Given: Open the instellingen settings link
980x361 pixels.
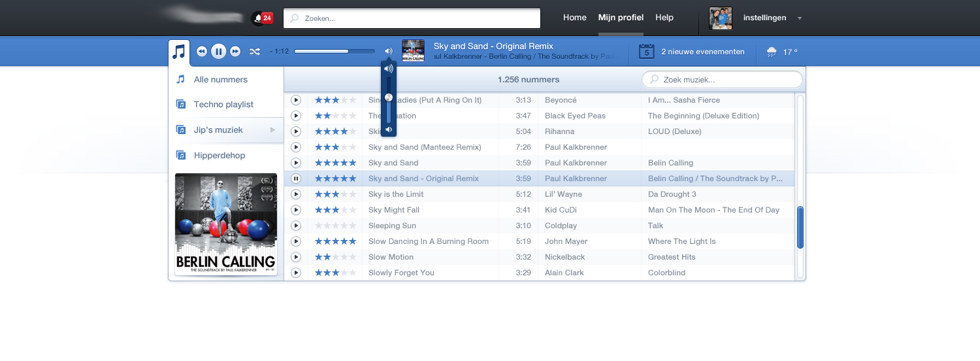Looking at the screenshot, I should (765, 18).
